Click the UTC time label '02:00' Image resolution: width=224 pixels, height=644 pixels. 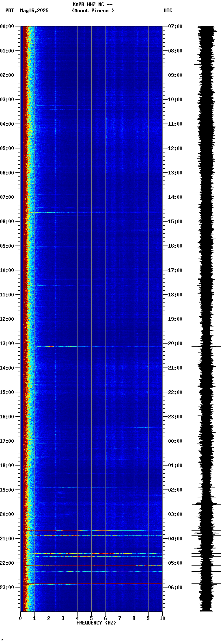[x=175, y=490]
